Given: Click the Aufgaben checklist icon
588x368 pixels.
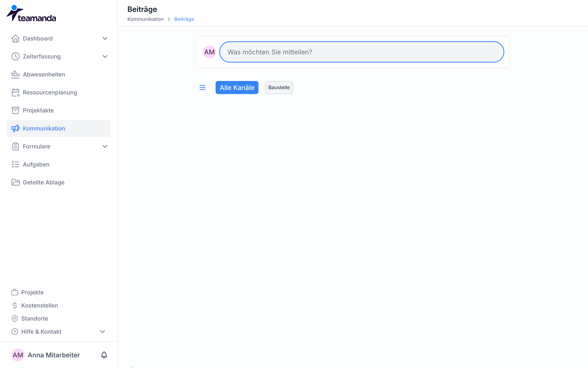Looking at the screenshot, I should (15, 165).
